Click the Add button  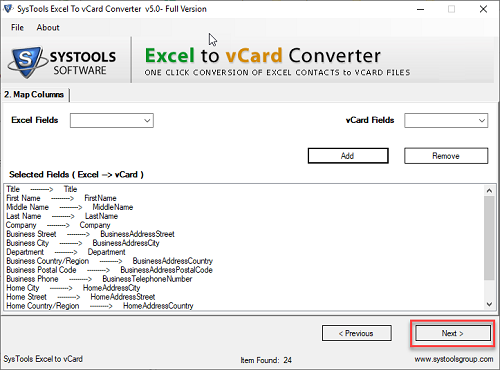(x=348, y=156)
